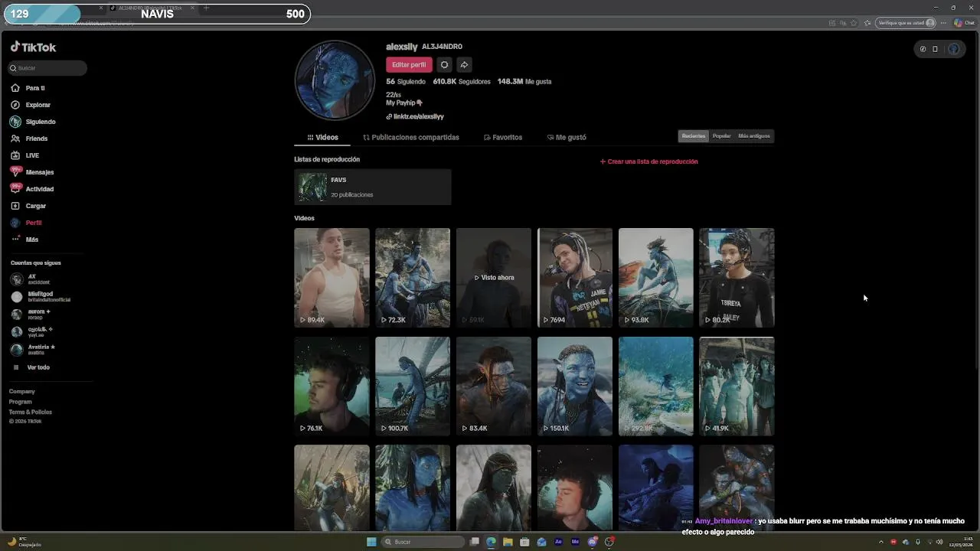The image size is (980, 551).
Task: Open the Windows Start menu
Action: click(371, 542)
